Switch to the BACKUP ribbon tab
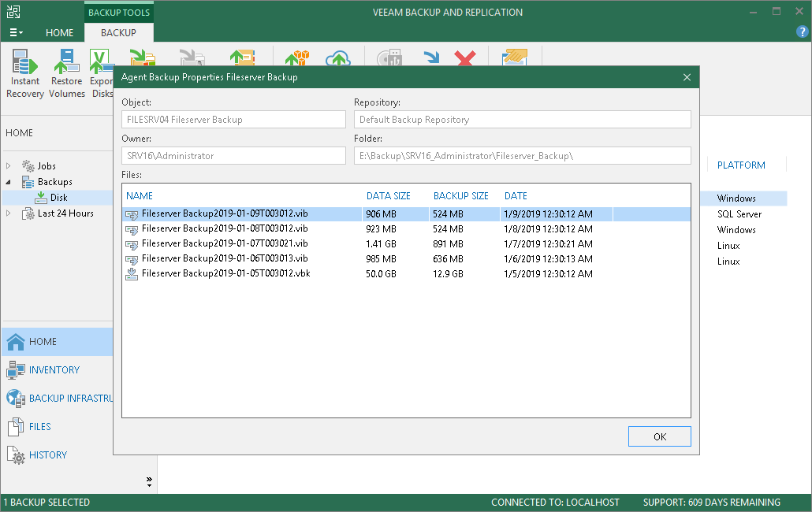Image resolution: width=812 pixels, height=512 pixels. tap(118, 32)
